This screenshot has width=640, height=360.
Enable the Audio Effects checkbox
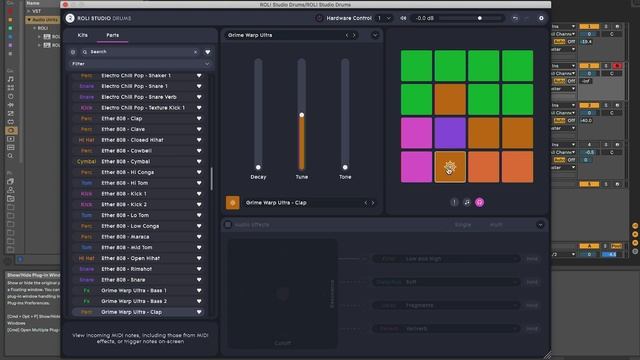coord(228,224)
